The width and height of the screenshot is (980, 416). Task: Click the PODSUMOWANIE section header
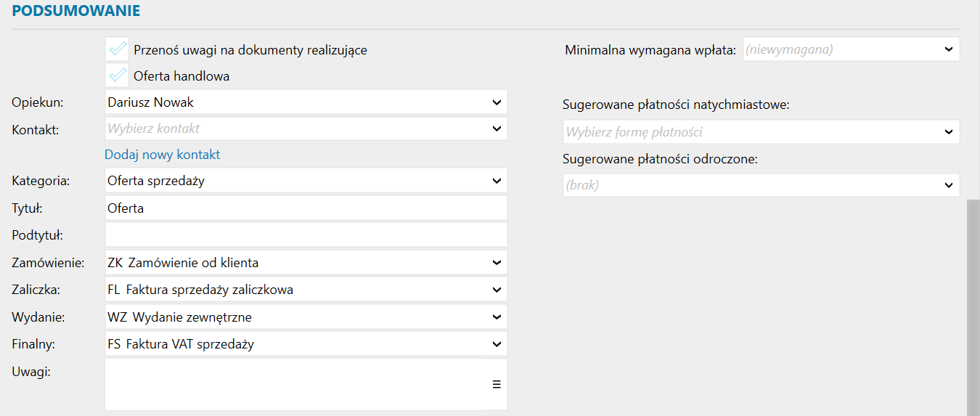pos(76,11)
